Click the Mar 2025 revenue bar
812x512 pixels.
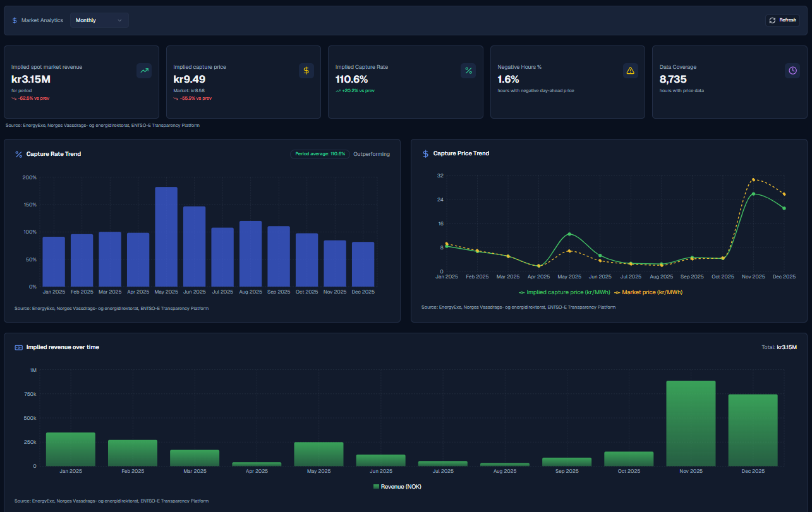pos(195,458)
